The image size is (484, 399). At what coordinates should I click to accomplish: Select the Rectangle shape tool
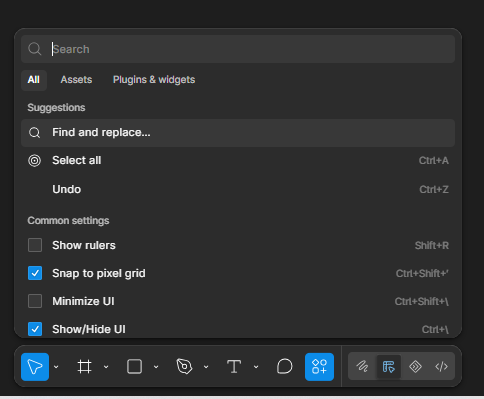[134, 367]
